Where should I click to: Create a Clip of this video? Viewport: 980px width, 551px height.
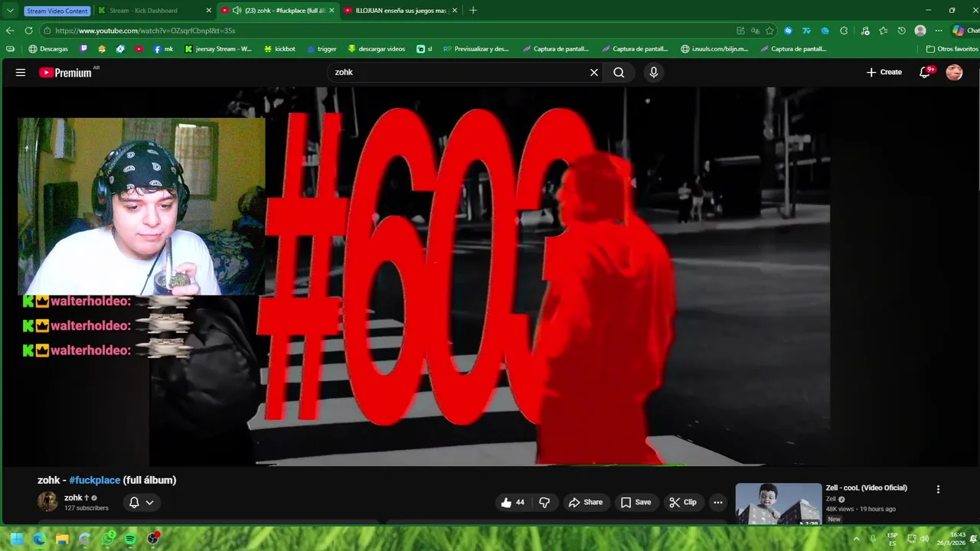coord(682,502)
